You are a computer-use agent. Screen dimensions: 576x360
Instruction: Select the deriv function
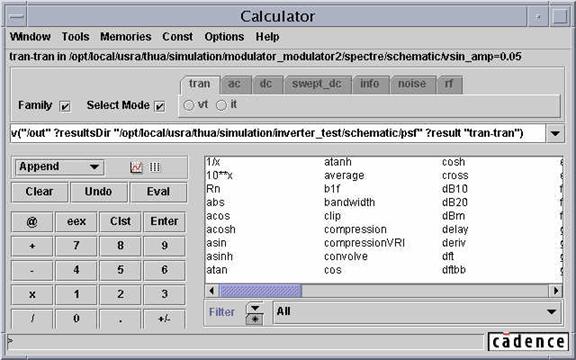click(x=454, y=243)
